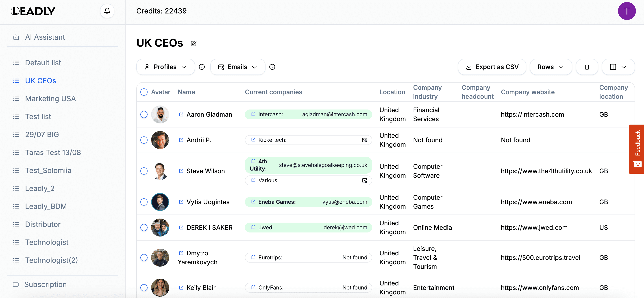Open the Marketing USA list
The width and height of the screenshot is (644, 298).
50,99
